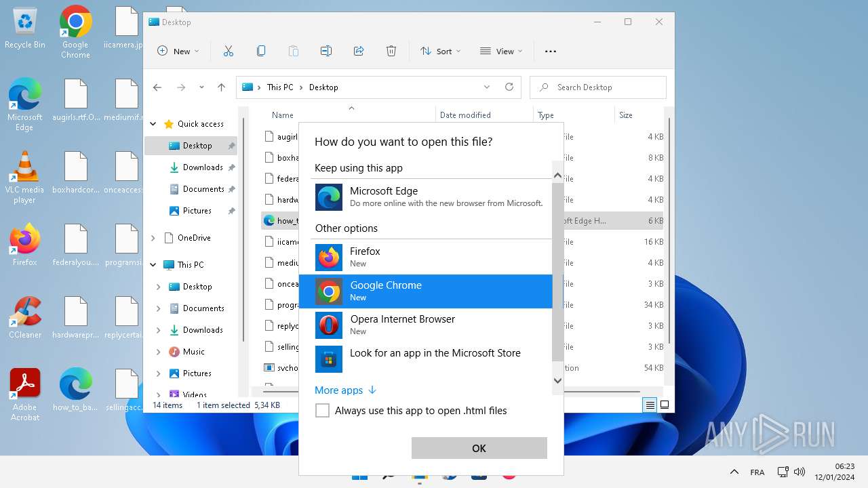Expand Music under This PC
The image size is (868, 488).
(159, 352)
